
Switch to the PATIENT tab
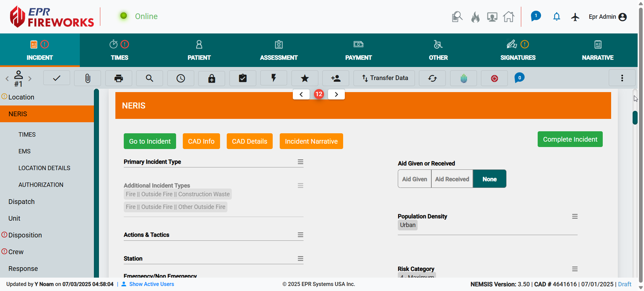[199, 50]
